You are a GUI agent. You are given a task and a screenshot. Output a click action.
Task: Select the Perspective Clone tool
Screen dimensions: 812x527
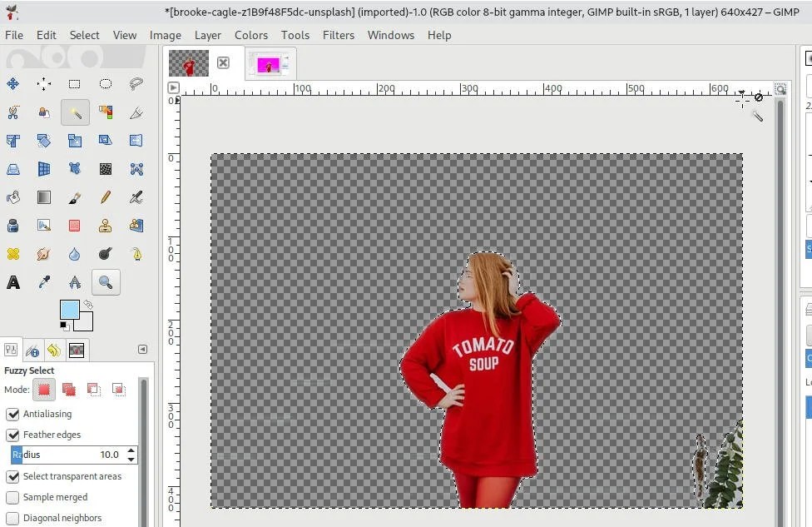136,226
